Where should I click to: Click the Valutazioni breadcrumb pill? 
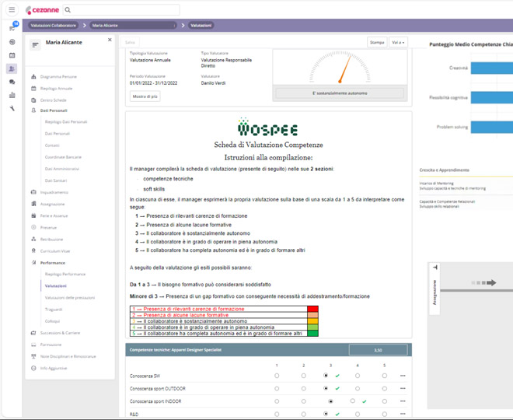(201, 25)
